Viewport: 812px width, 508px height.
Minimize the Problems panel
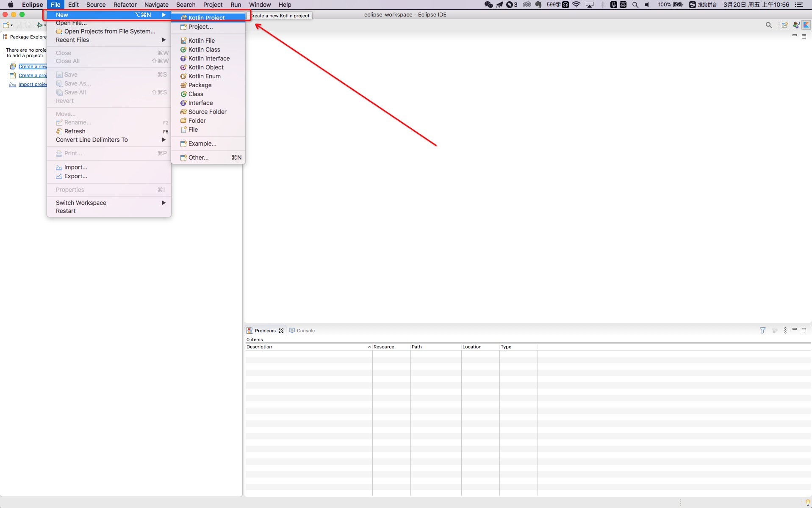795,330
